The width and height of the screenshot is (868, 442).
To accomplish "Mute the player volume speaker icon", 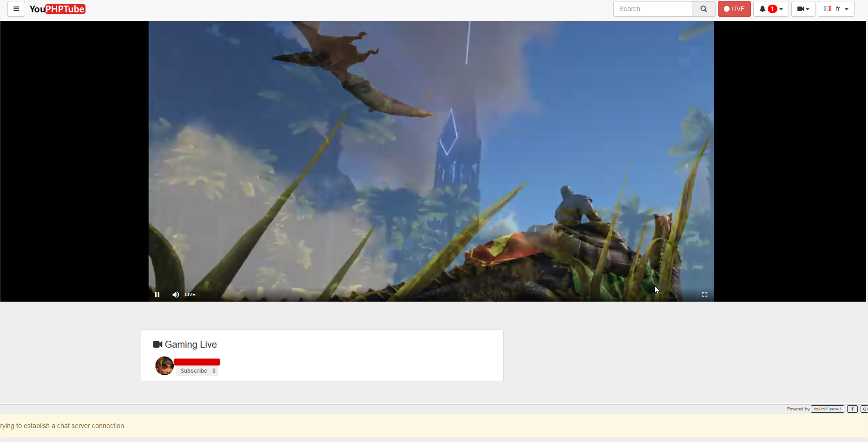I will point(175,295).
